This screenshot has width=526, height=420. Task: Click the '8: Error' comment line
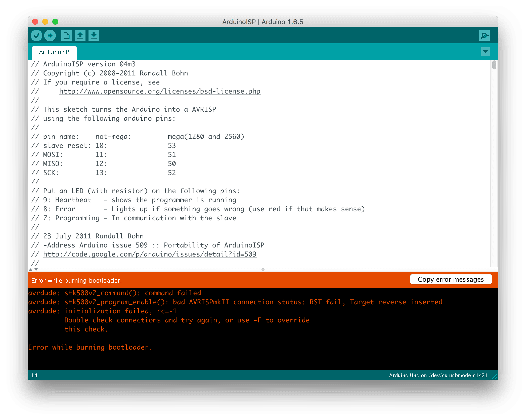click(x=198, y=209)
